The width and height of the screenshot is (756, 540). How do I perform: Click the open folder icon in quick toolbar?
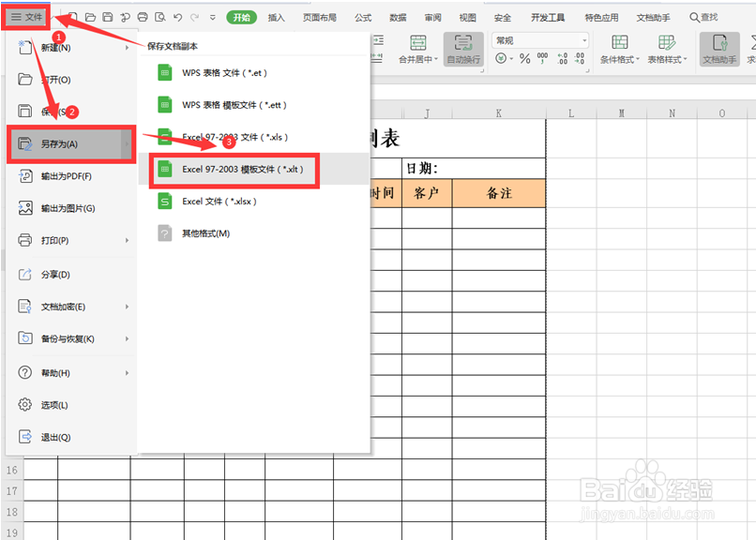coord(90,17)
